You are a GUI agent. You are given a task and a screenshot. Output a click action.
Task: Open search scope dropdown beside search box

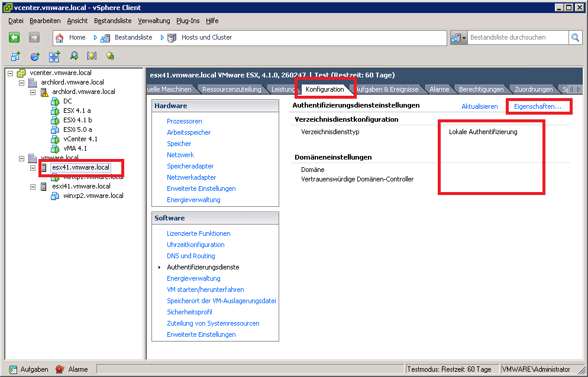tap(458, 37)
